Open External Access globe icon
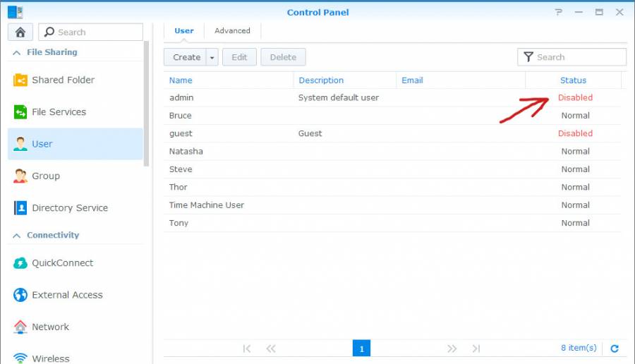Screen dimensions: 635x364 point(20,295)
